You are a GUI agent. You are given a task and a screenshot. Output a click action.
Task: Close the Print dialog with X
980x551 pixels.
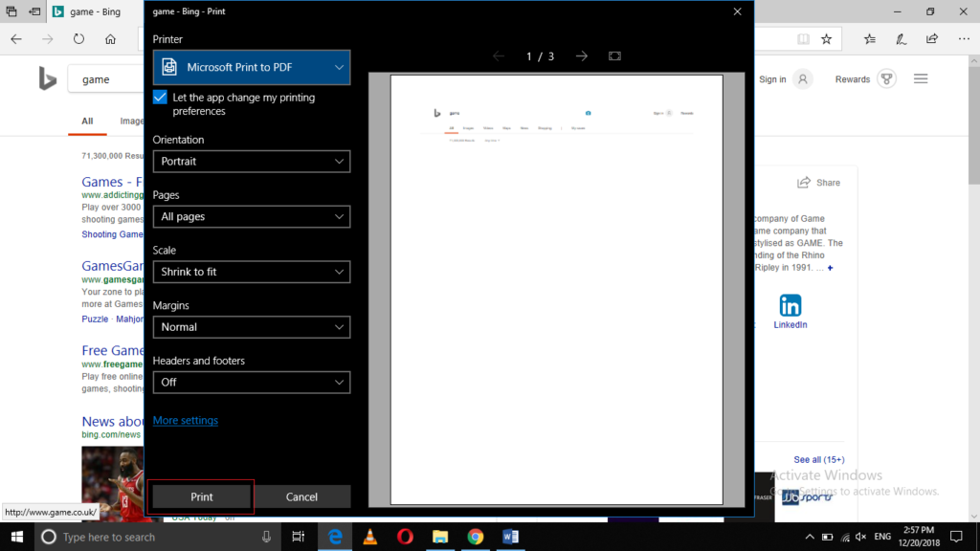click(x=738, y=11)
